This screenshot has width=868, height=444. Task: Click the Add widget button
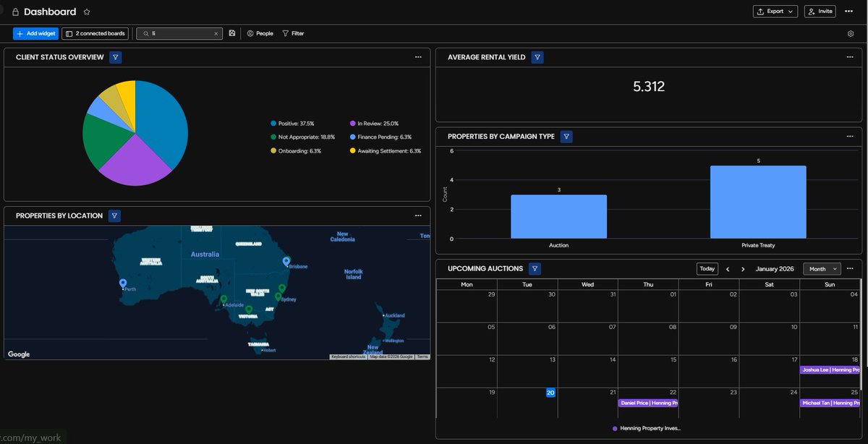(35, 33)
